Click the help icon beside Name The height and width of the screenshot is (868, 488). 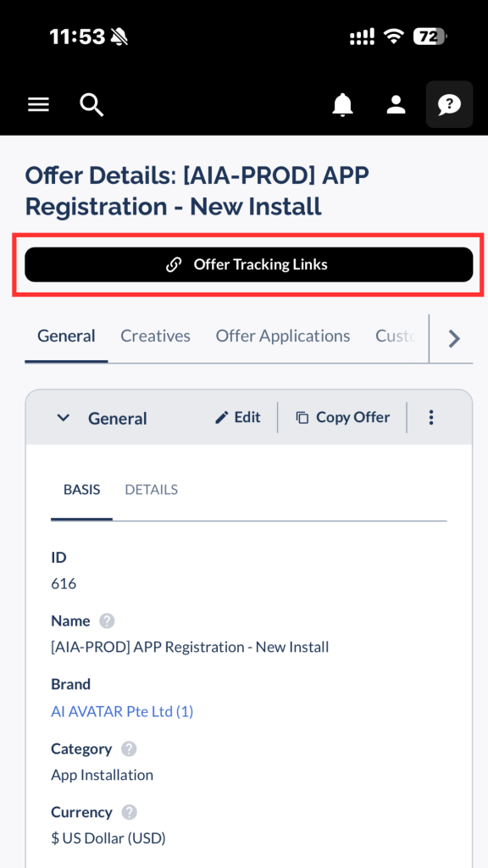click(x=107, y=621)
